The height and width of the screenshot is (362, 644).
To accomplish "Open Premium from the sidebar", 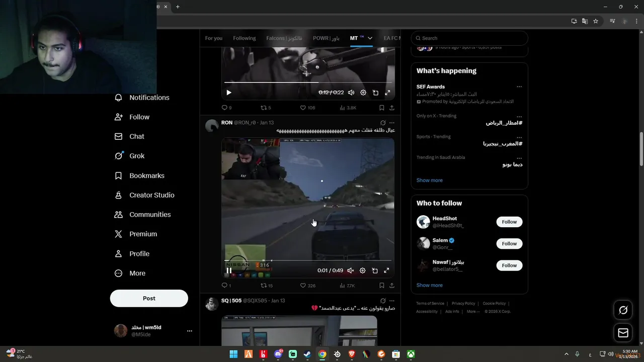I will pyautogui.click(x=136, y=234).
